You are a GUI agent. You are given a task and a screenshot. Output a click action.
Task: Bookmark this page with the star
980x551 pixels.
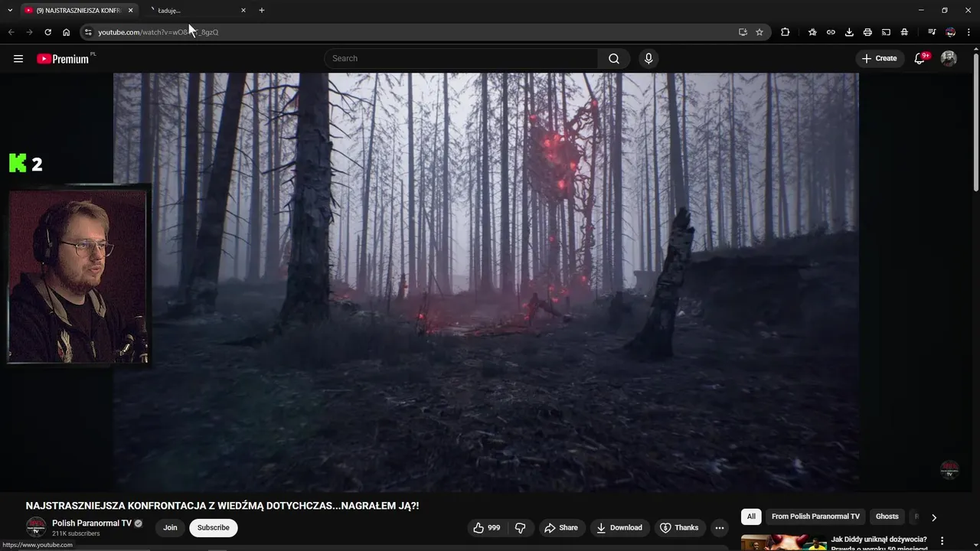(759, 32)
